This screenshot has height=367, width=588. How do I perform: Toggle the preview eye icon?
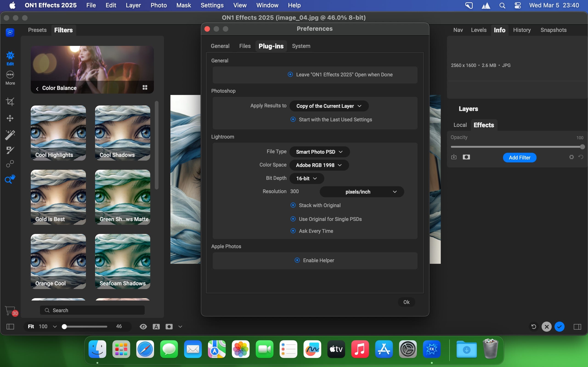coord(143,326)
